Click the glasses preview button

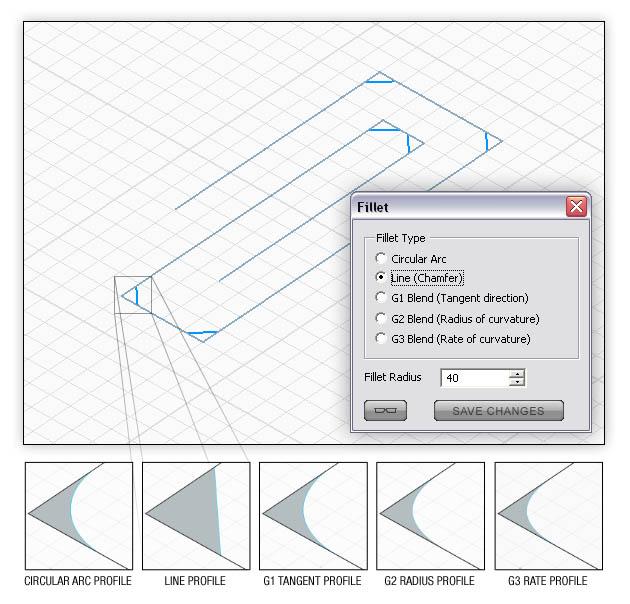click(385, 410)
